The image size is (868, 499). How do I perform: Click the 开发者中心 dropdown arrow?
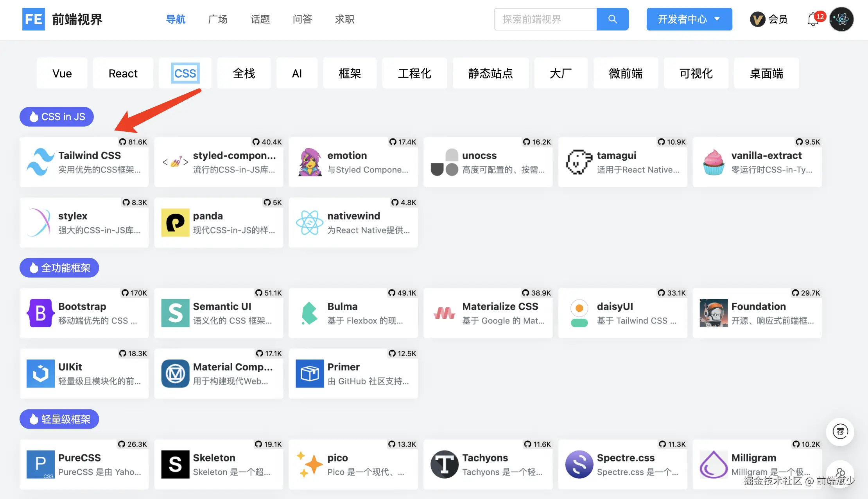point(717,19)
